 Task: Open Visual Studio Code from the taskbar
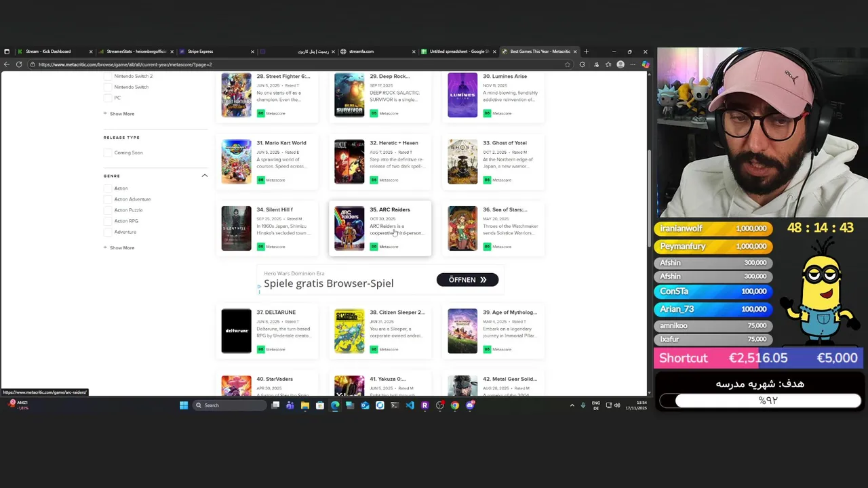(x=410, y=405)
